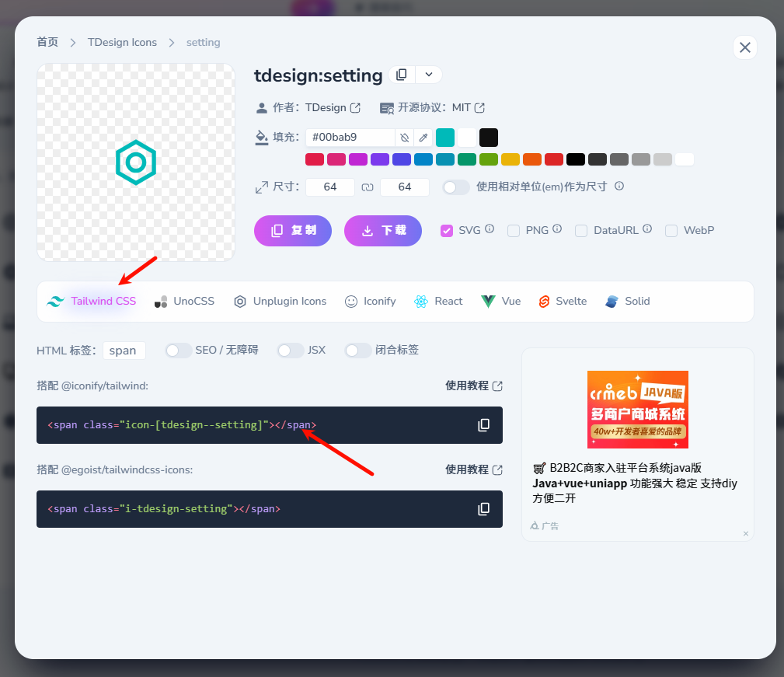This screenshot has width=784, height=677.
Task: Toggle the aspect ratio link icon
Action: click(368, 187)
